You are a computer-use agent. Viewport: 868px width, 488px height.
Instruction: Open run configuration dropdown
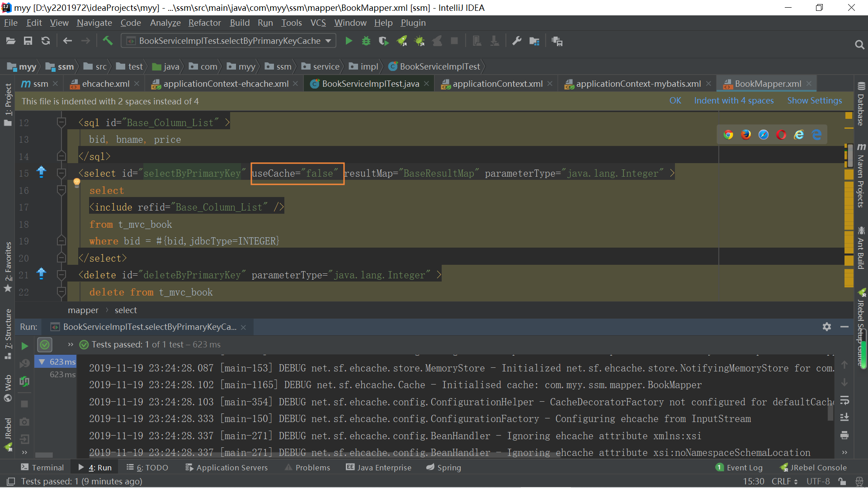tap(328, 41)
